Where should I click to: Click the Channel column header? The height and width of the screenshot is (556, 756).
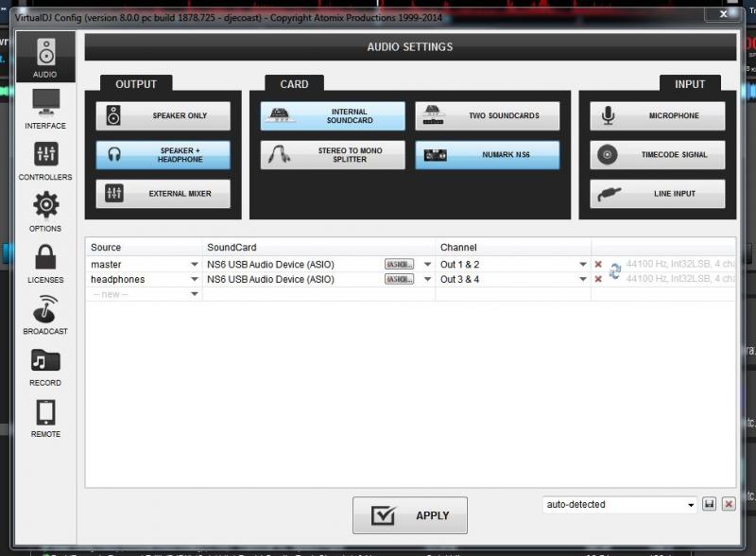(458, 248)
